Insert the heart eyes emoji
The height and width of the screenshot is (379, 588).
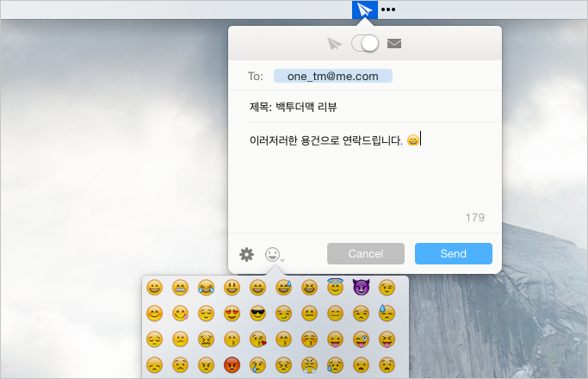[x=232, y=314]
